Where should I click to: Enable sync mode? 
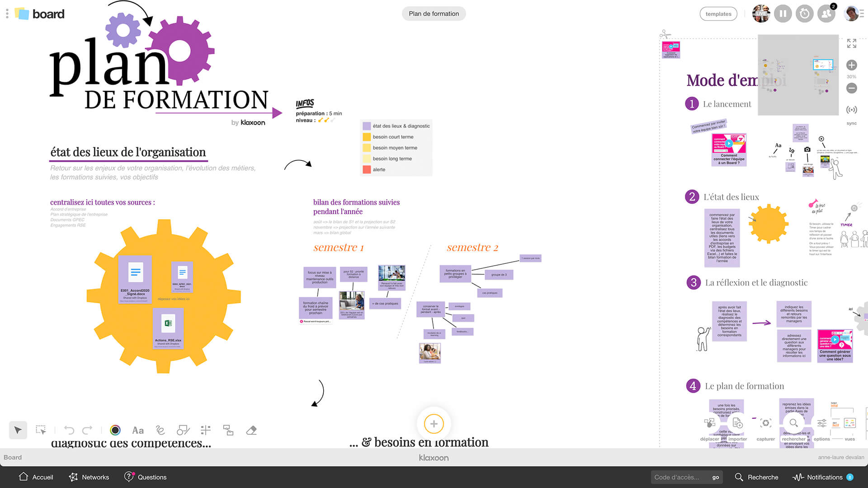click(x=852, y=110)
